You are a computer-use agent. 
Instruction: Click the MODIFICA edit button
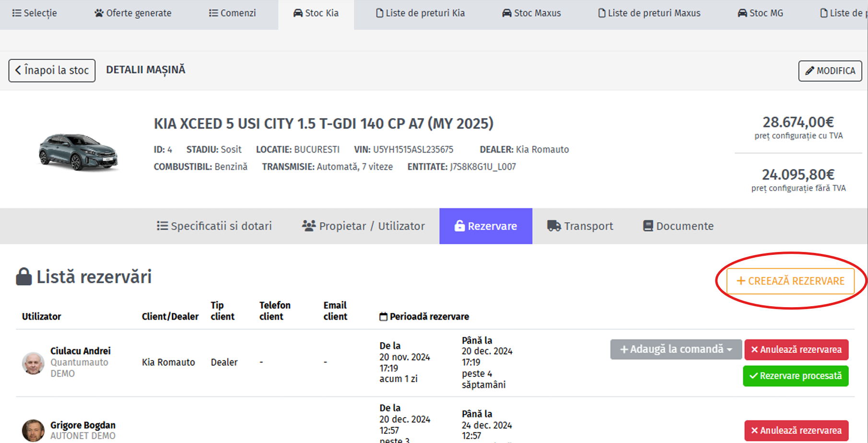coord(830,71)
